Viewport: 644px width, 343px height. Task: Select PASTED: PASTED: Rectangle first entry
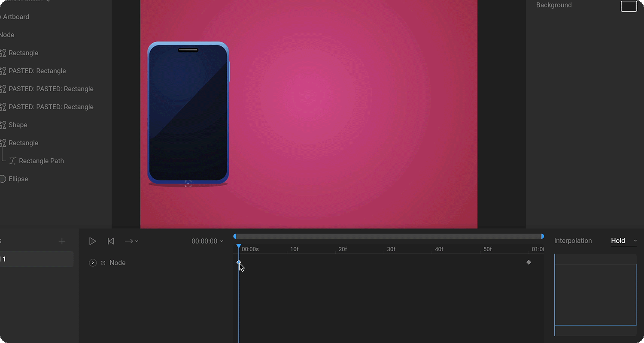(51, 89)
